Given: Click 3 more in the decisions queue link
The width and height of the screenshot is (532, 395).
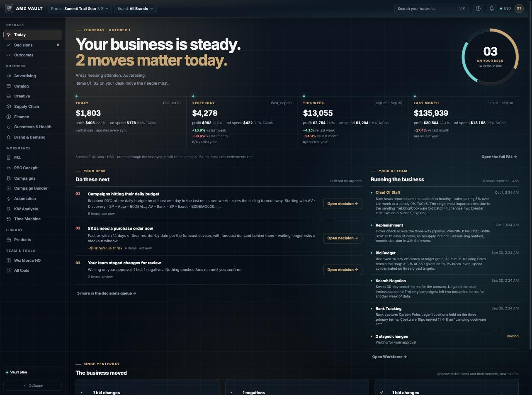Looking at the screenshot, I should [x=107, y=293].
